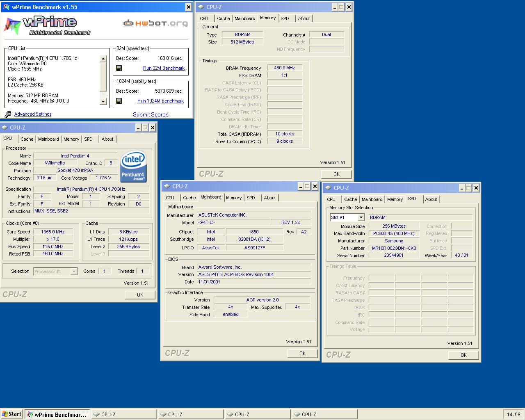This screenshot has width=525, height=420.
Task: Click the floppy save icon for 32M score
Action: 119,68
